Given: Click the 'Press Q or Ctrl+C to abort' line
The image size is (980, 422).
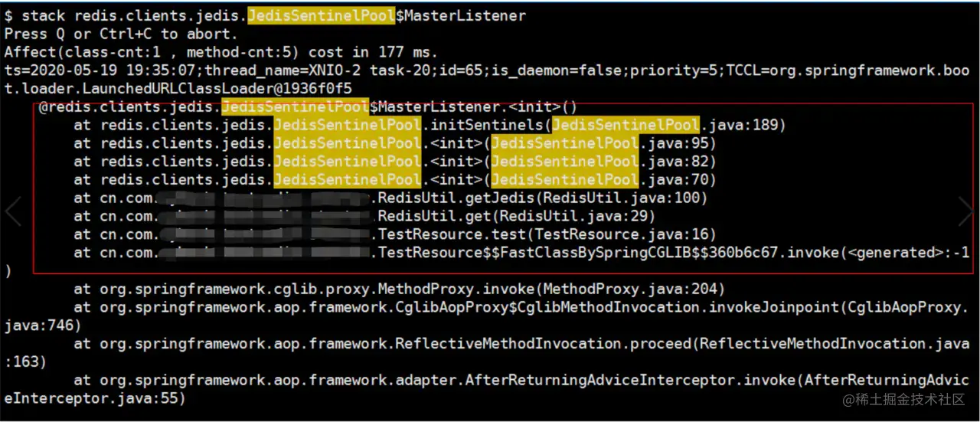Looking at the screenshot, I should point(121,34).
